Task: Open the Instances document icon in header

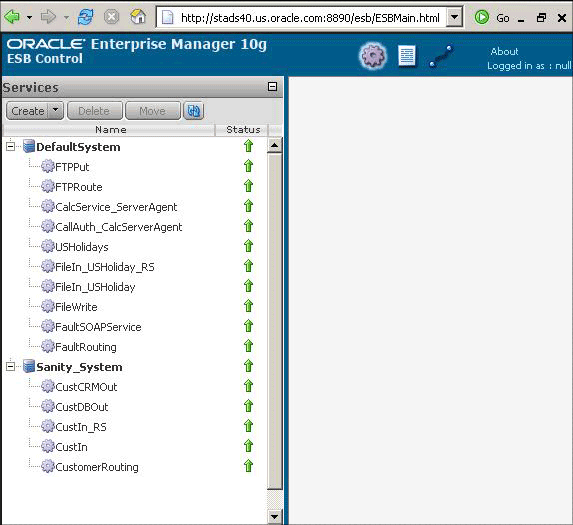Action: coord(407,56)
